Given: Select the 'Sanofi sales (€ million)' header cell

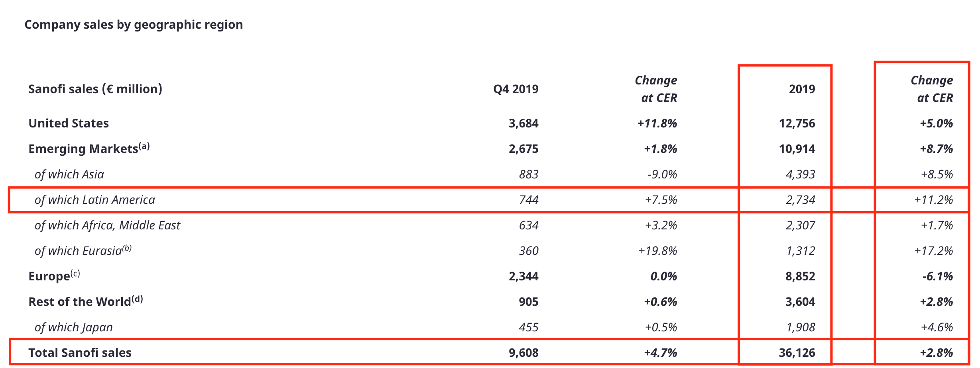Looking at the screenshot, I should tap(95, 89).
